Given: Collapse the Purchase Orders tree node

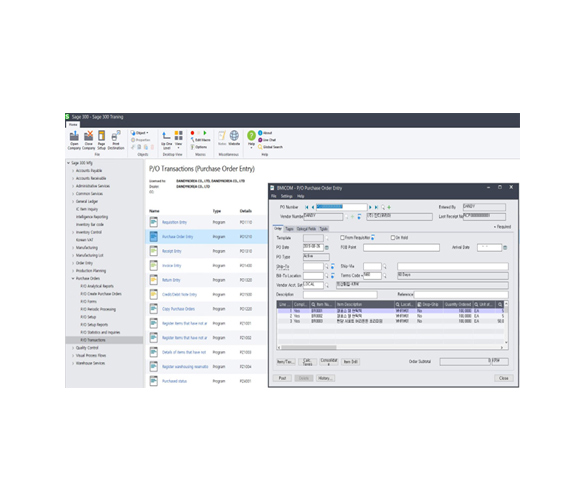Looking at the screenshot, I should pyautogui.click(x=73, y=278).
